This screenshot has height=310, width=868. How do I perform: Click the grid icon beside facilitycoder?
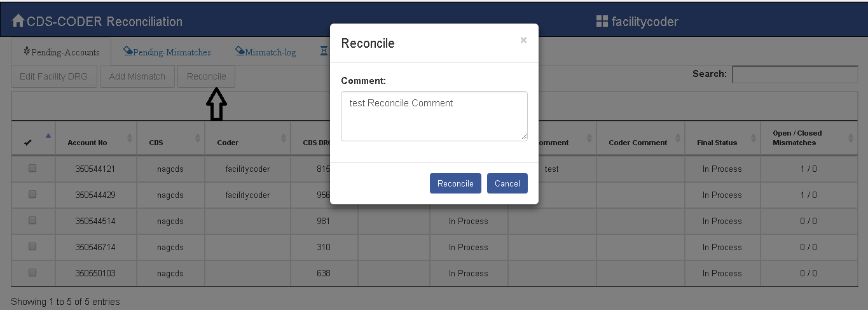pyautogui.click(x=602, y=22)
